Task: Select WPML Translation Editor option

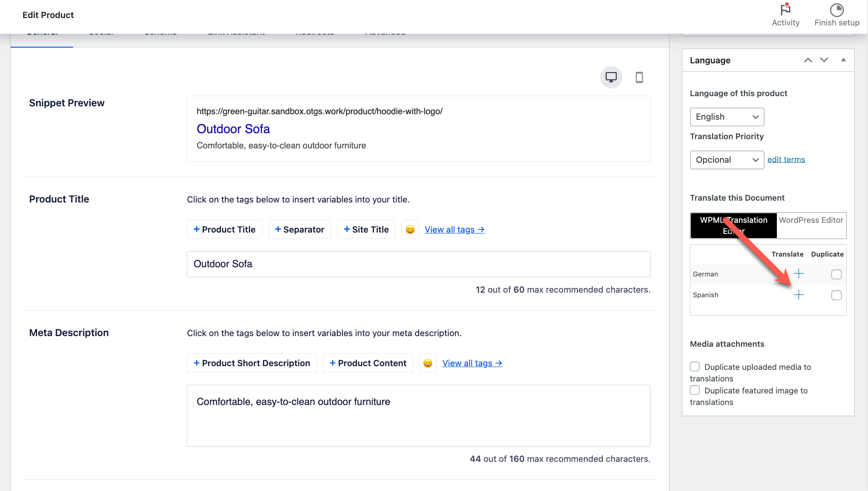Action: [733, 226]
